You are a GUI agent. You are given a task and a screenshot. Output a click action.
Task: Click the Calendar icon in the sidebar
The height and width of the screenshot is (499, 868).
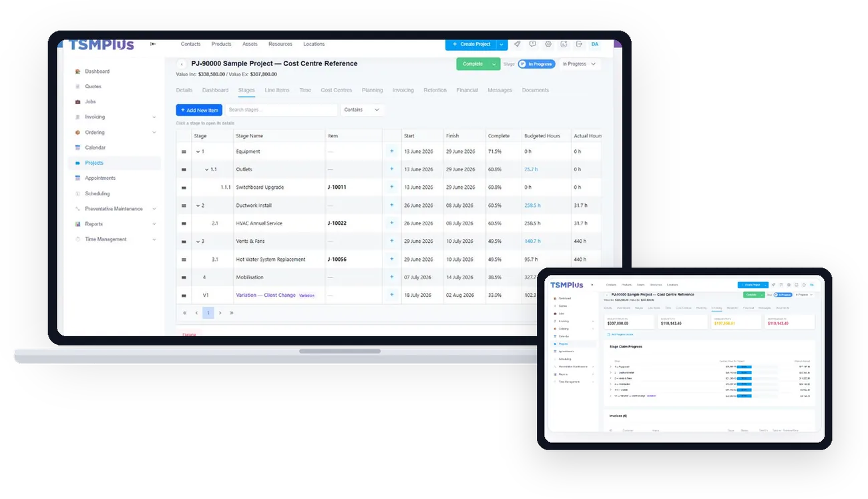tap(77, 147)
